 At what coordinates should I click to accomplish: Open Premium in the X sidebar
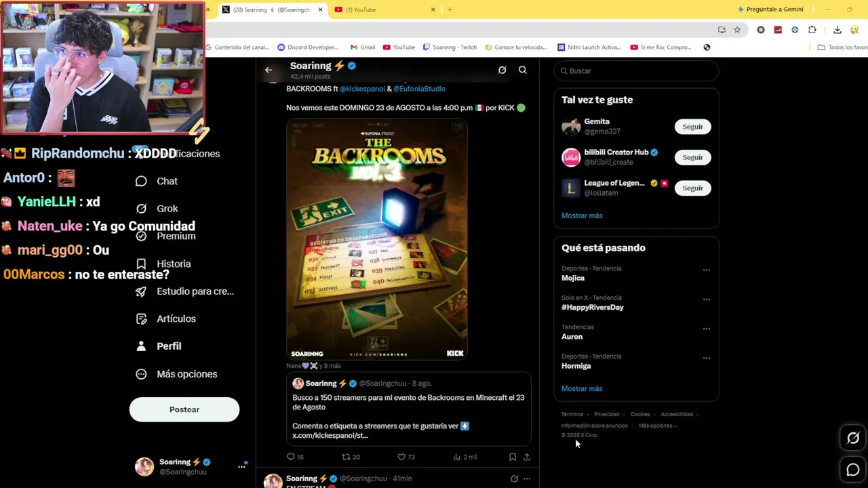(165, 236)
